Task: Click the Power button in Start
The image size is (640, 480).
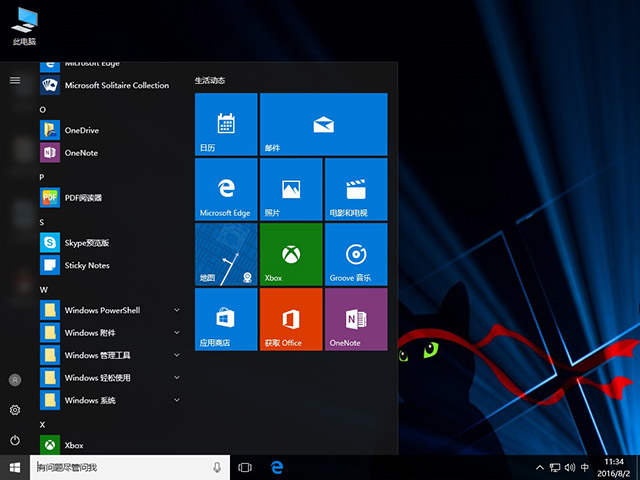Action: click(x=15, y=440)
